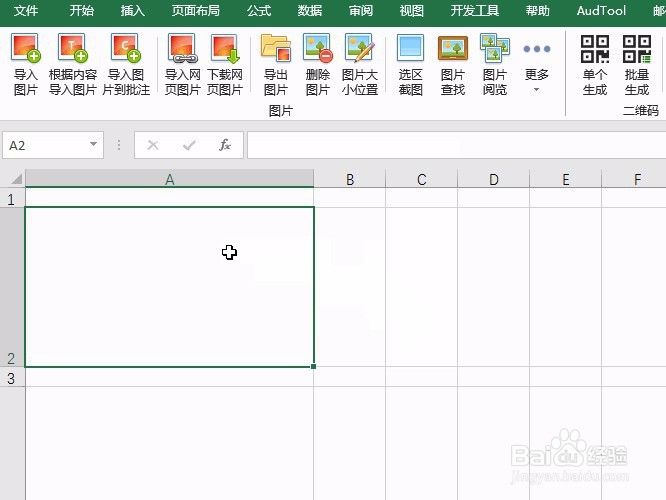The height and width of the screenshot is (500, 666).
Task: Select column F header
Action: click(634, 179)
